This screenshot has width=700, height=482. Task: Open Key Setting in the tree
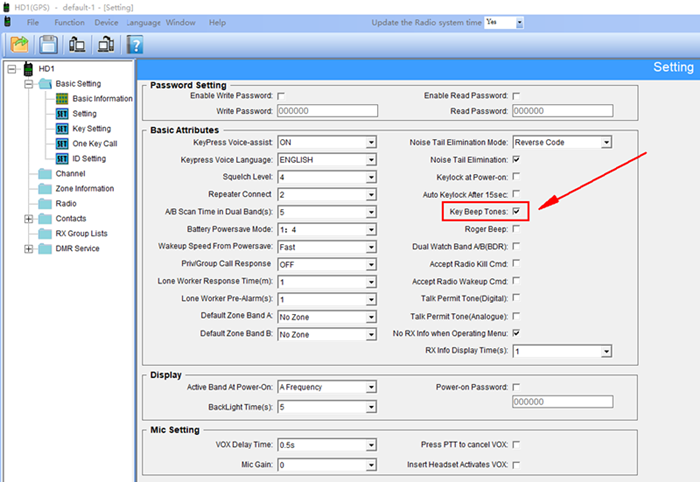tap(91, 129)
